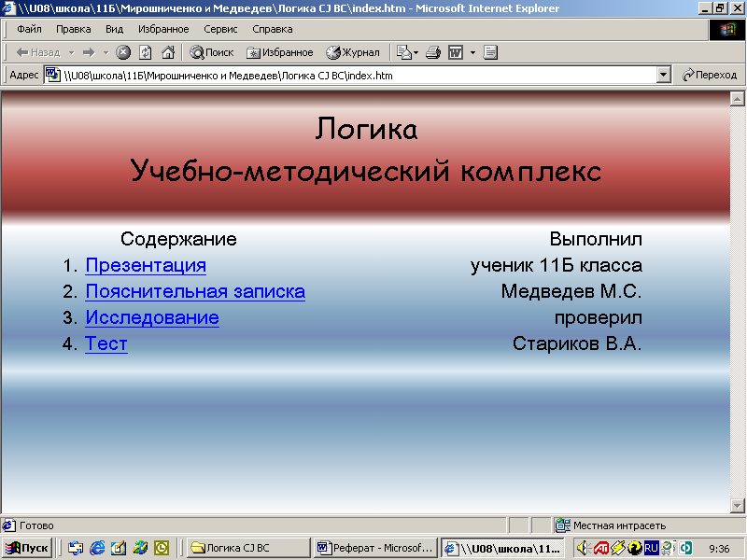The height and width of the screenshot is (560, 747).
Task: Click the colorful fourth quick launch icon
Action: pos(140,548)
